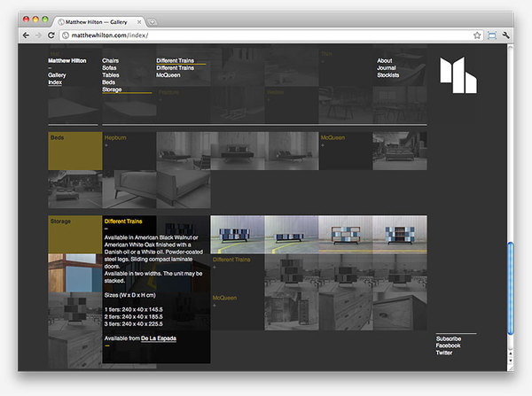Open third Different Trains stacked unit thumbnail
This screenshot has height=396, width=532.
click(x=346, y=234)
